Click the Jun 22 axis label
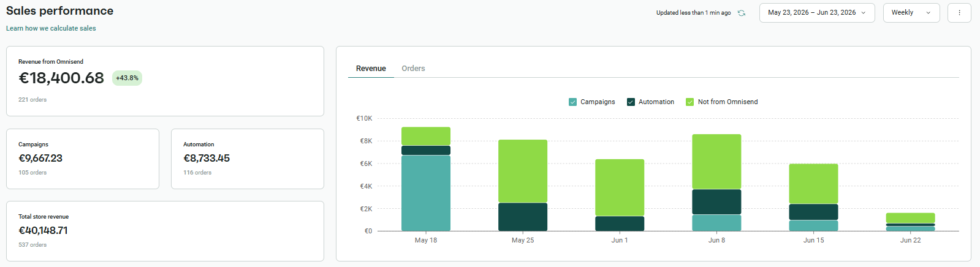 pos(910,240)
